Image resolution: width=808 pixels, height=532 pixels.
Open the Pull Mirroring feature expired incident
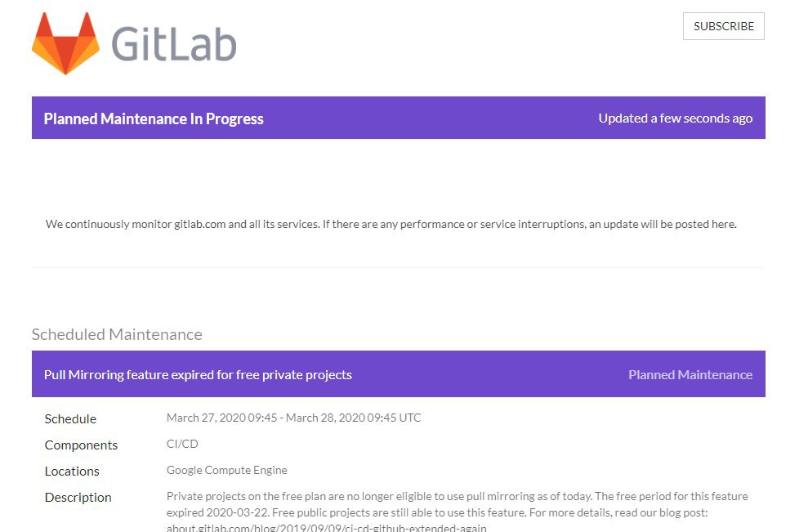pyautogui.click(x=198, y=375)
